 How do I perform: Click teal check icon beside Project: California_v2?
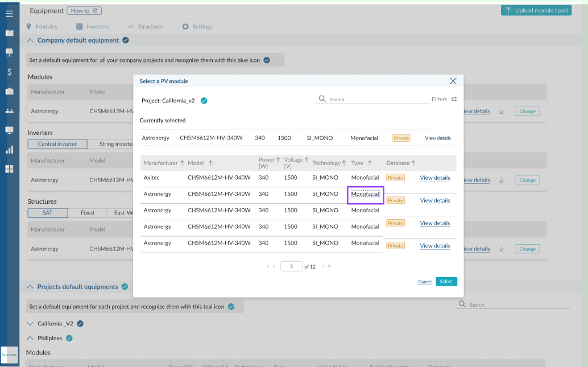(204, 101)
